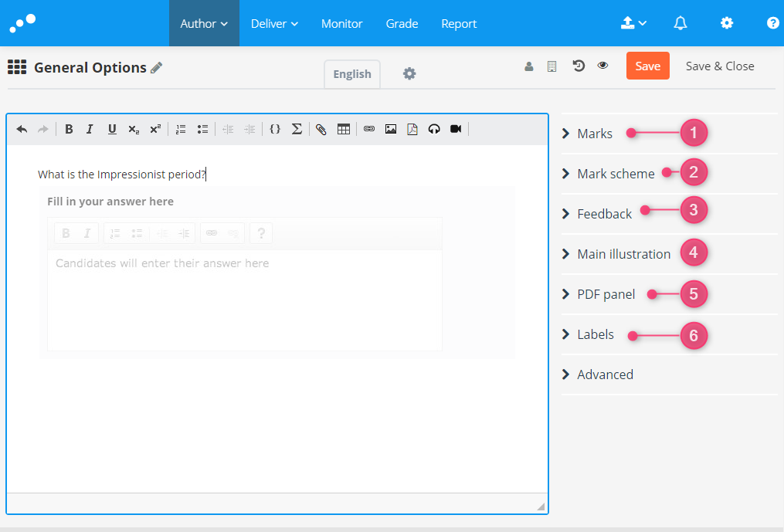
Task: Apply underline formatting
Action: click(x=112, y=130)
